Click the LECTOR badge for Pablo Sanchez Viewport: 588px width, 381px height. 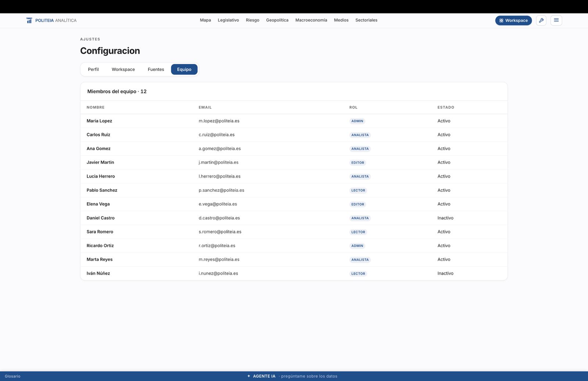tap(358, 190)
